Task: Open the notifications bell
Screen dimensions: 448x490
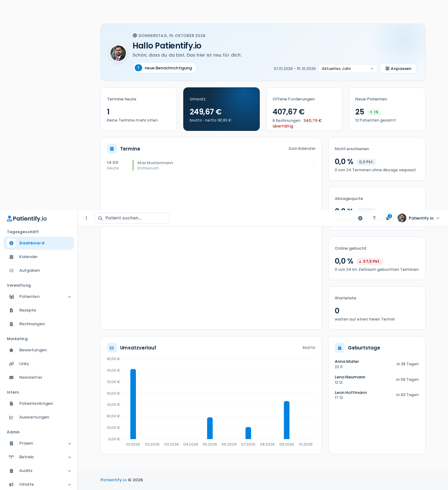Action: [388, 218]
